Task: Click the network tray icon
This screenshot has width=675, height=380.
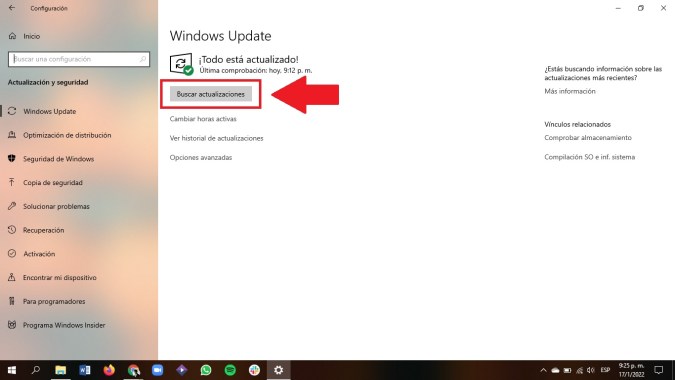Action: click(x=579, y=370)
